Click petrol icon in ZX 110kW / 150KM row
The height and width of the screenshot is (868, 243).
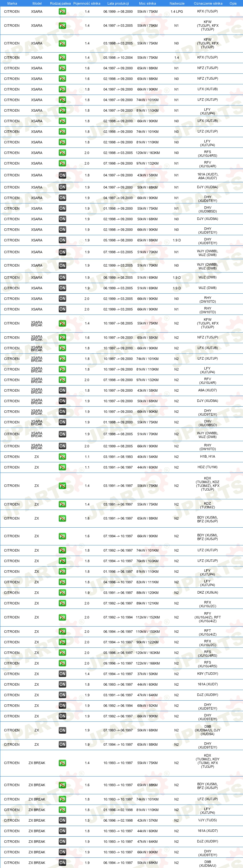(62, 632)
